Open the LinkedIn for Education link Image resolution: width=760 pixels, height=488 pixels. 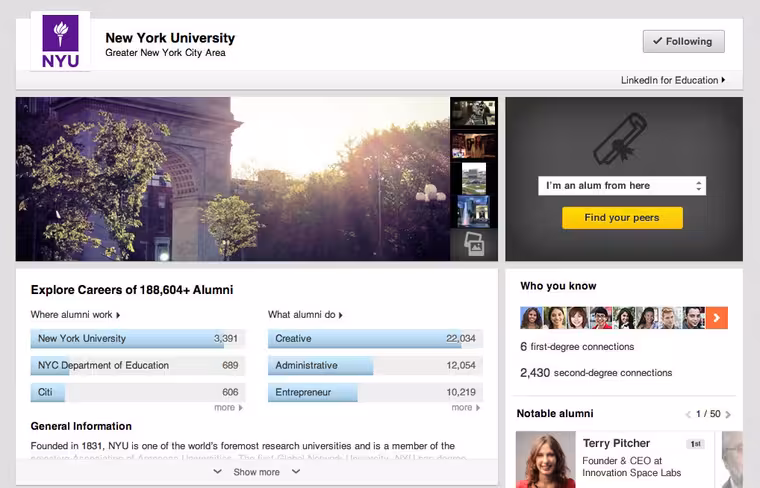(673, 80)
